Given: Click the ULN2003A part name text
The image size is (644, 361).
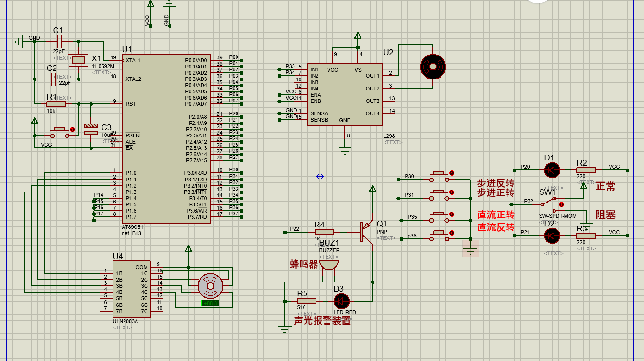Looking at the screenshot, I should (x=125, y=321).
